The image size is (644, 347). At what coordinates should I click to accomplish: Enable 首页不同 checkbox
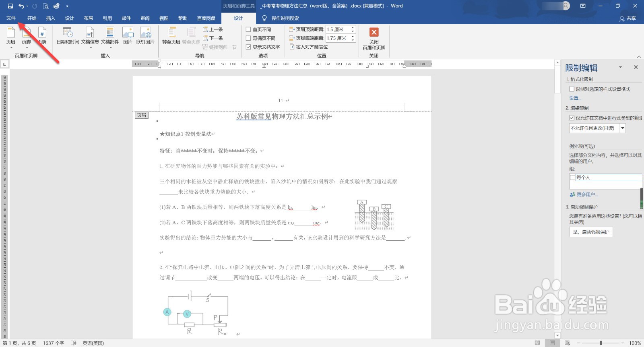coord(248,29)
